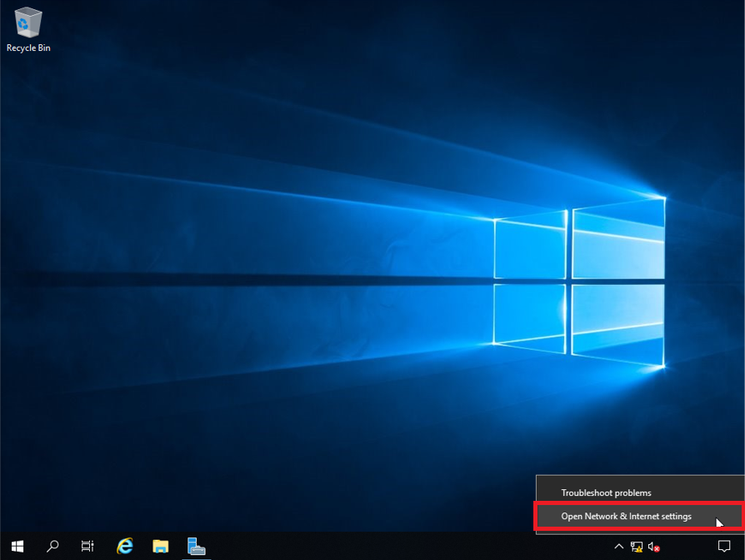
Task: Launch Internet Explorer from the taskbar
Action: (125, 546)
